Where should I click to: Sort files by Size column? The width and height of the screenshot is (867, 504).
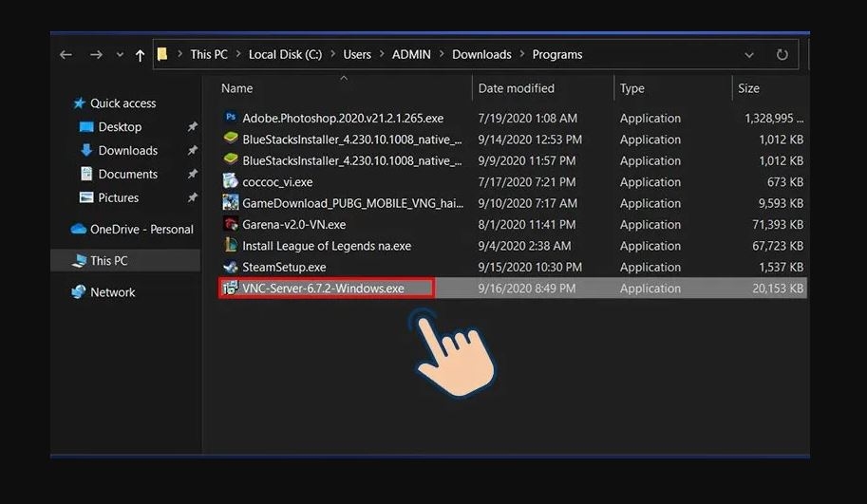[748, 88]
